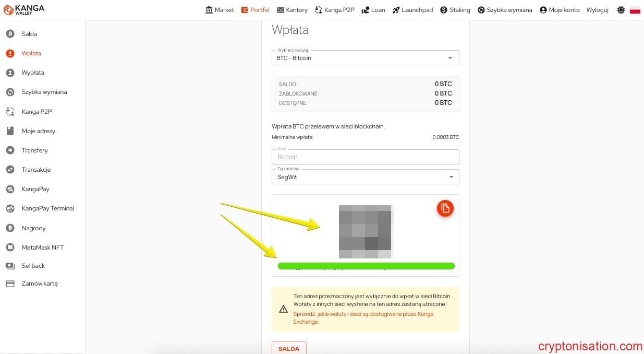Click the Bitcoin network input field
The image size is (644, 354).
point(365,157)
